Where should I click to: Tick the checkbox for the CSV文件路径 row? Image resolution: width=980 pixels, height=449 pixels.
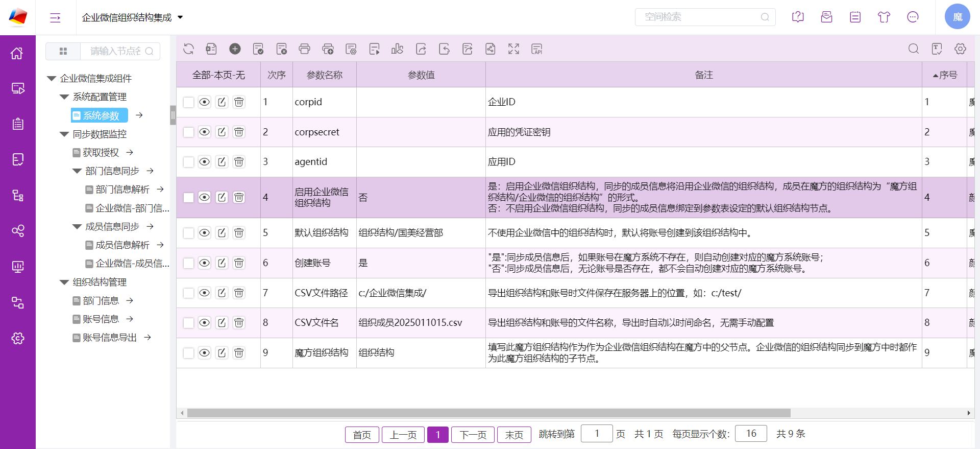(188, 293)
